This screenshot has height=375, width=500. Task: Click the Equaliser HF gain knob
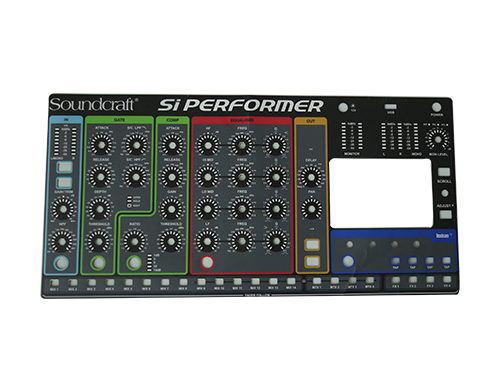[208, 145]
